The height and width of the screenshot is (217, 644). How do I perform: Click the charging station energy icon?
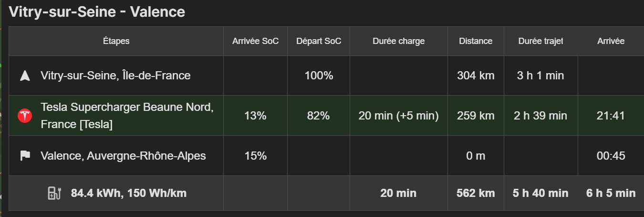55,193
